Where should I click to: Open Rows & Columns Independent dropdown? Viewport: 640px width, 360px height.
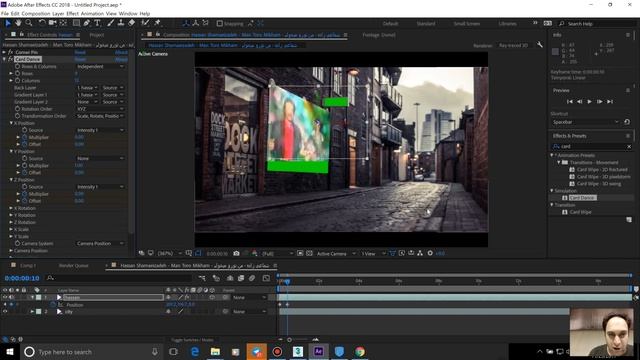tap(100, 66)
